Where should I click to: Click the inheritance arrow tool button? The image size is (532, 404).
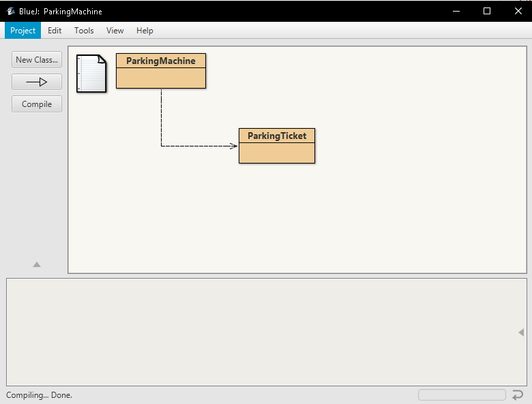click(x=37, y=82)
